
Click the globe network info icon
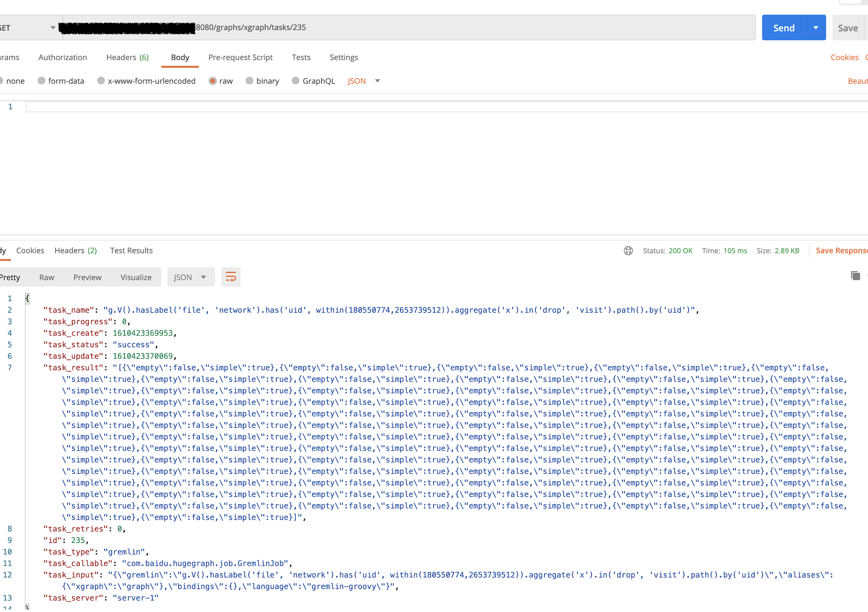click(628, 251)
